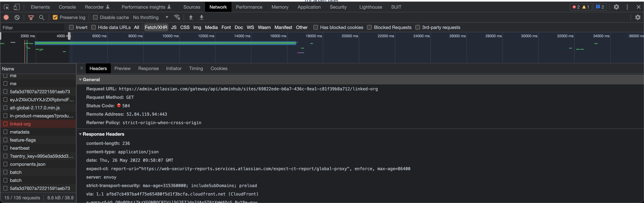Check the box beside metadata request

click(x=5, y=132)
